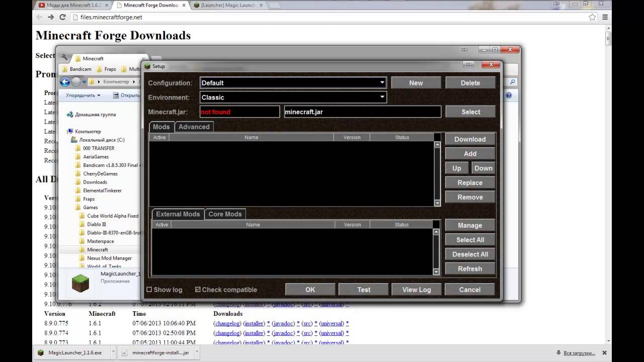This screenshot has width=644, height=362.
Task: Click Setup window's grass block icon
Action: [x=147, y=66]
